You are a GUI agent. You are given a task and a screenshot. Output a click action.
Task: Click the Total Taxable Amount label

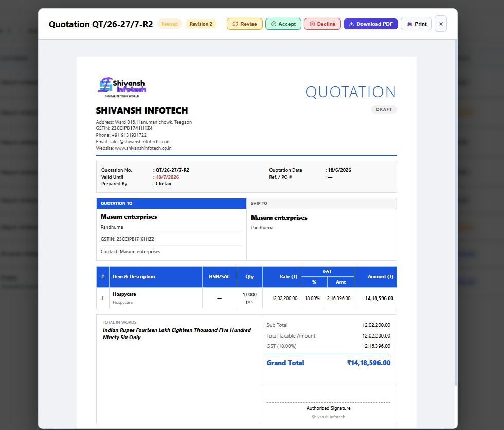pyautogui.click(x=291, y=335)
